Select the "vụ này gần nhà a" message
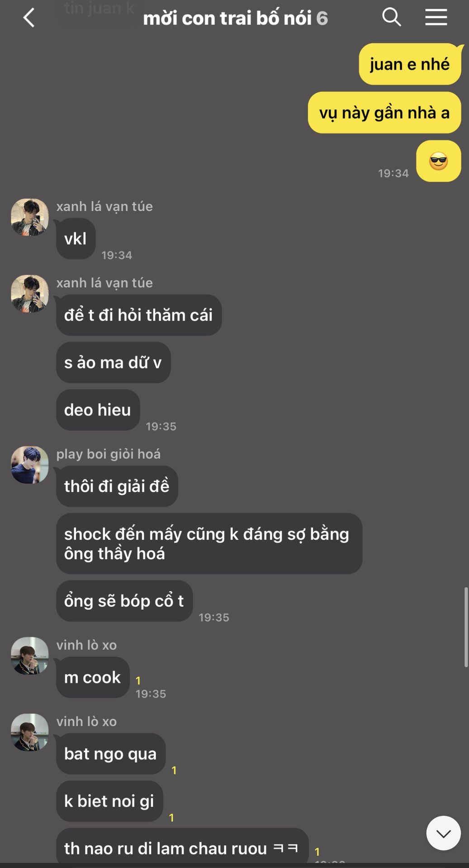The height and width of the screenshot is (868, 469). 384,113
